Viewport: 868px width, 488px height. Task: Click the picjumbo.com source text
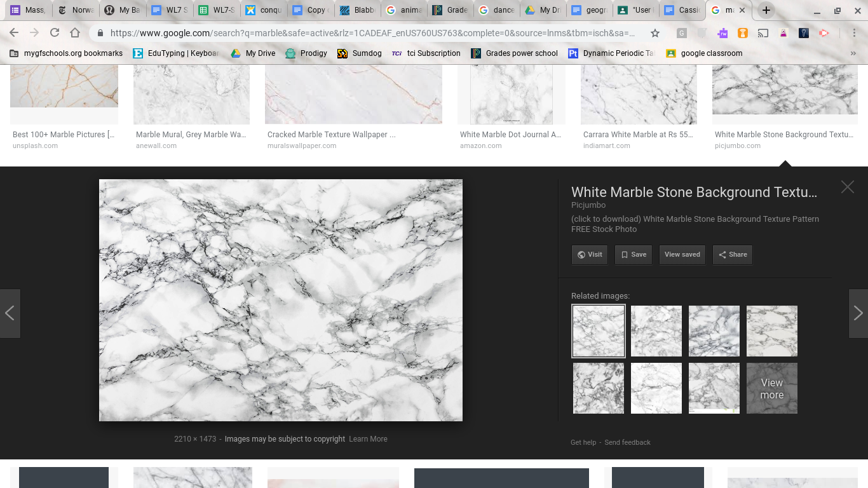click(x=738, y=146)
